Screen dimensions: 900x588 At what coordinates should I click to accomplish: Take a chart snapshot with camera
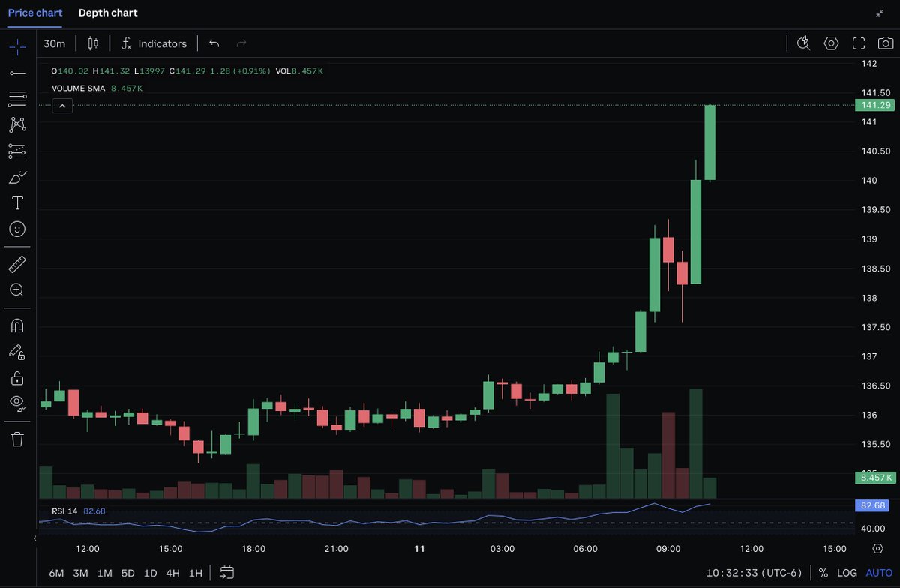click(886, 43)
